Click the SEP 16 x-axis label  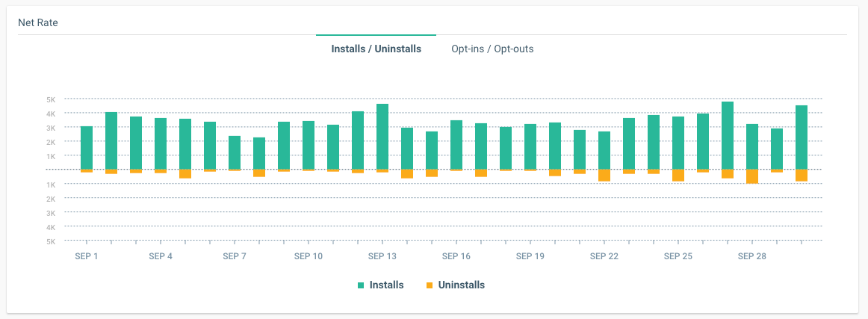click(456, 256)
